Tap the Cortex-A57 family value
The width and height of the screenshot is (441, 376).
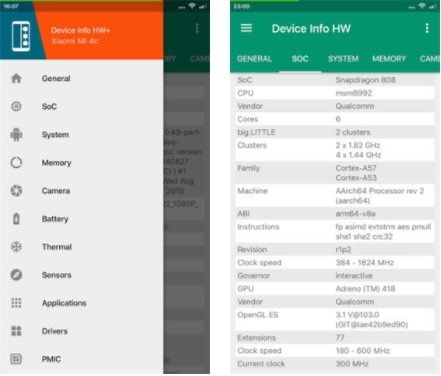coord(356,168)
